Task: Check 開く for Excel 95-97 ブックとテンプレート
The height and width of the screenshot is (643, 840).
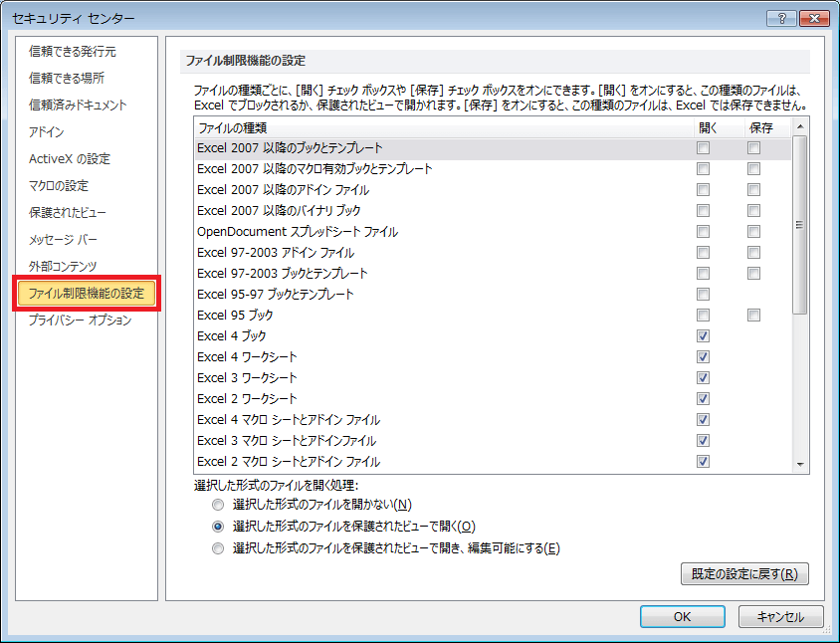Action: pos(703,295)
